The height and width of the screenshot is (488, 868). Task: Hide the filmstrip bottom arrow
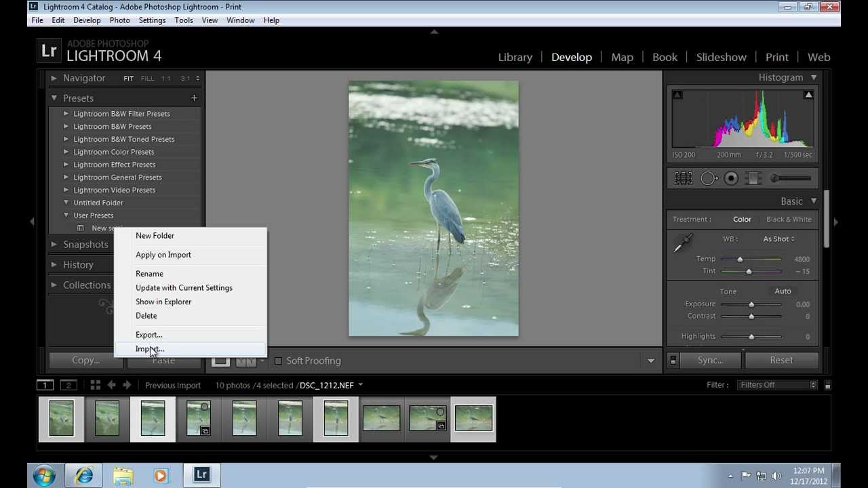coord(434,457)
